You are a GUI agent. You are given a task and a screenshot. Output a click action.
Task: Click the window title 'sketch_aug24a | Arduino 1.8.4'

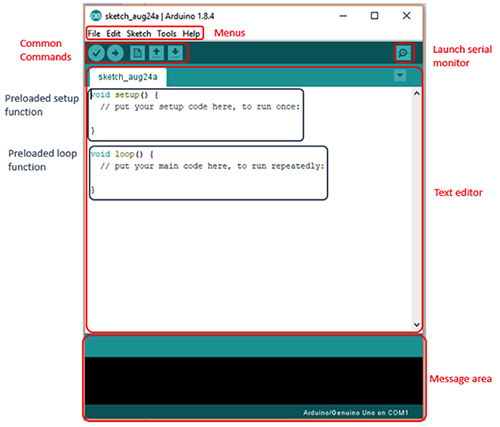point(160,16)
